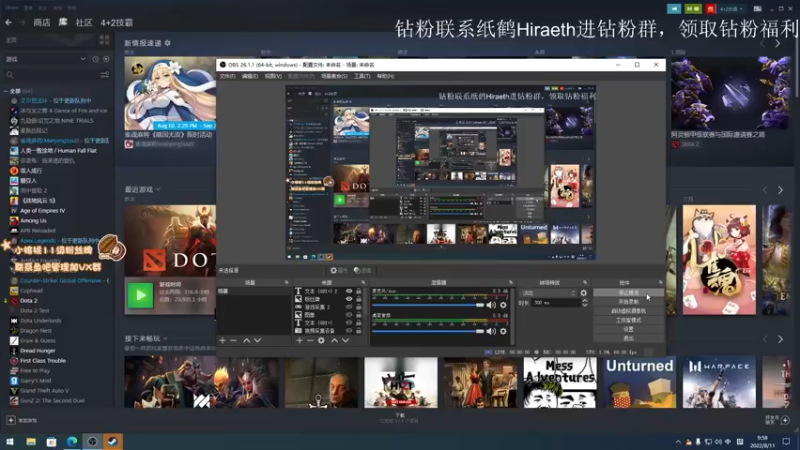Click the green Play button for Dota 2
This screenshot has width=800, height=450.
[x=140, y=295]
